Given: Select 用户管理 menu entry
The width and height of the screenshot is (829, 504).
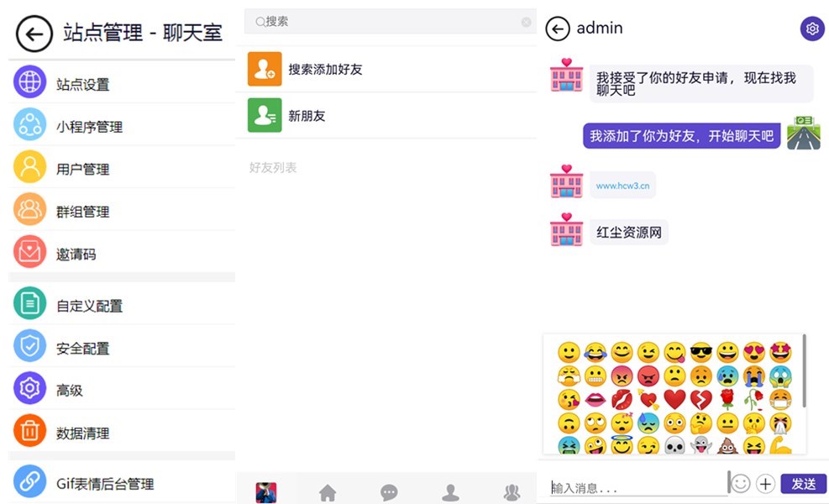Looking at the screenshot, I should pyautogui.click(x=122, y=166).
